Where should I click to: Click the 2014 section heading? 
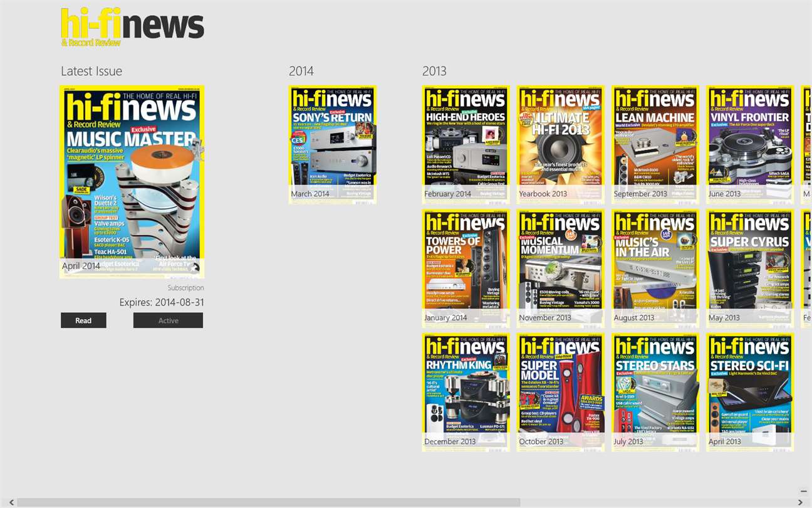click(x=301, y=71)
